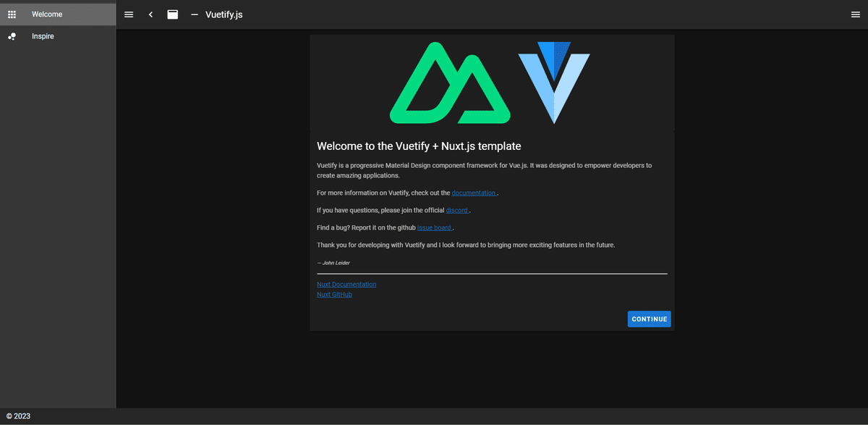The height and width of the screenshot is (425, 868).
Task: Click the Vuetify.js toolbar title
Action: (224, 14)
